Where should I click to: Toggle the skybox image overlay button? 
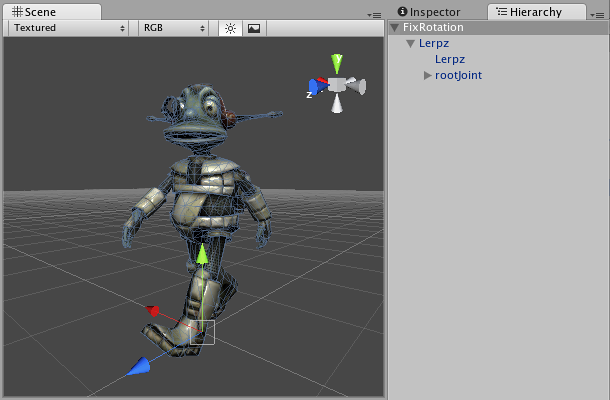[x=253, y=28]
